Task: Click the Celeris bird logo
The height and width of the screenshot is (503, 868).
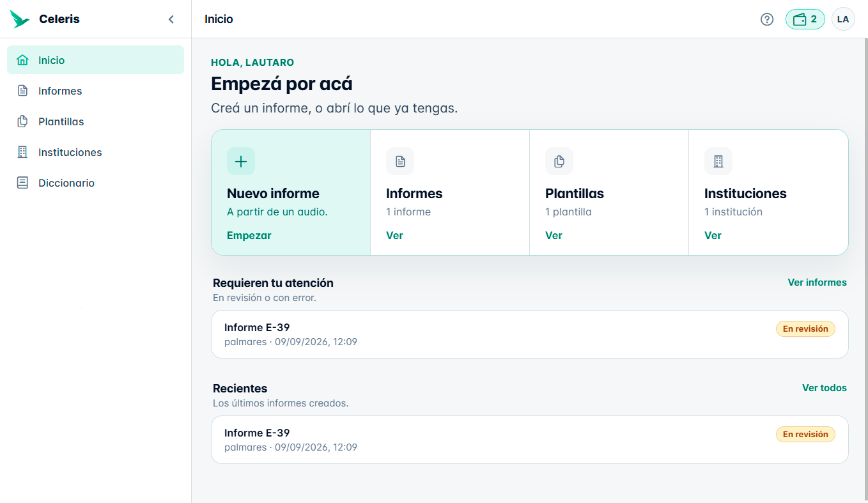Action: coord(20,19)
